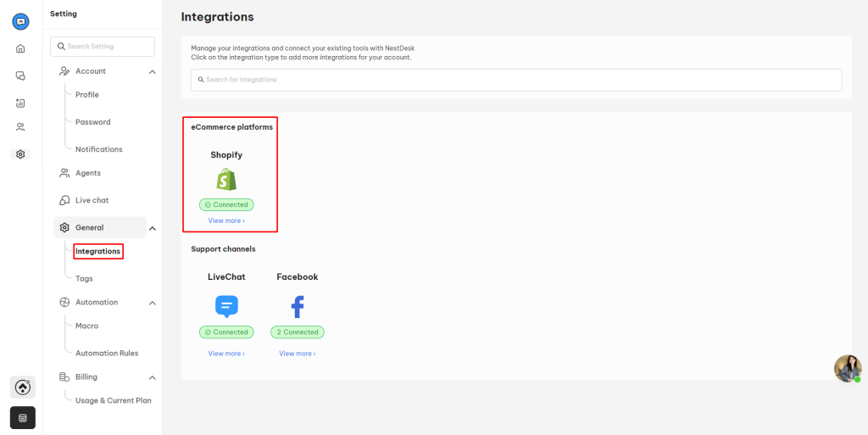Open the NestDesk logo icon
The height and width of the screenshot is (435, 868).
[20, 21]
